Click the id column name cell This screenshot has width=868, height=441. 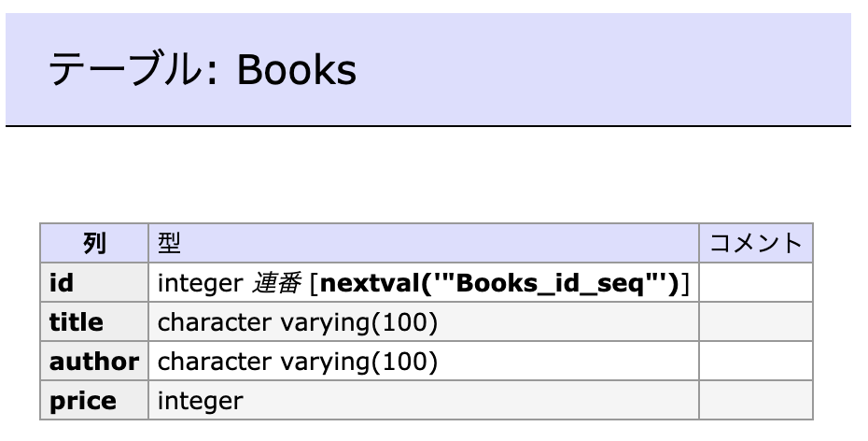[94, 282]
